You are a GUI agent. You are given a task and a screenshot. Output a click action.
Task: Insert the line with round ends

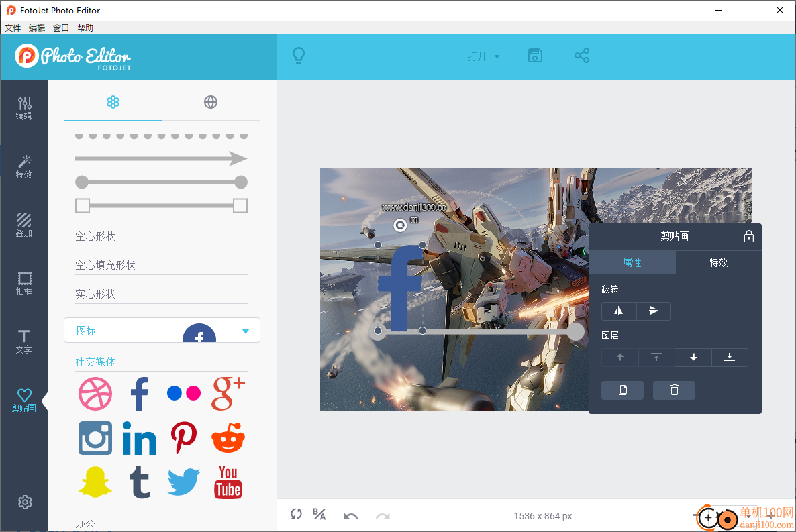[x=162, y=182]
